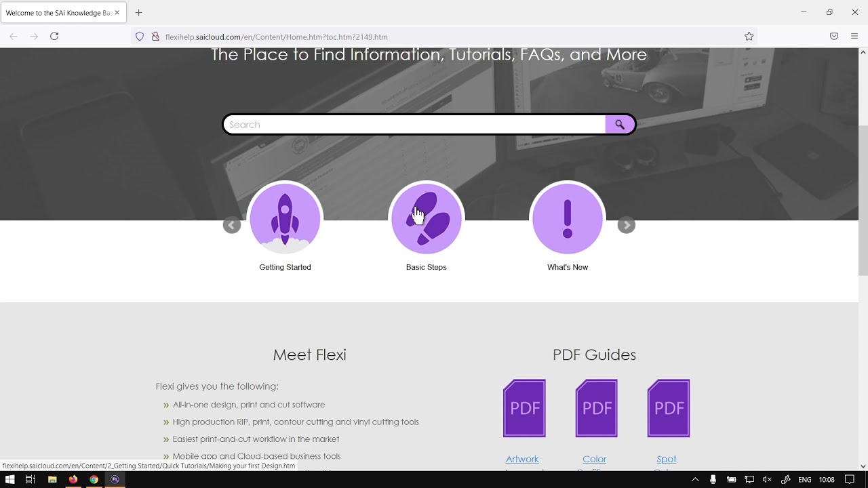Submit search with magnifier button
This screenshot has width=868, height=488.
(620, 125)
